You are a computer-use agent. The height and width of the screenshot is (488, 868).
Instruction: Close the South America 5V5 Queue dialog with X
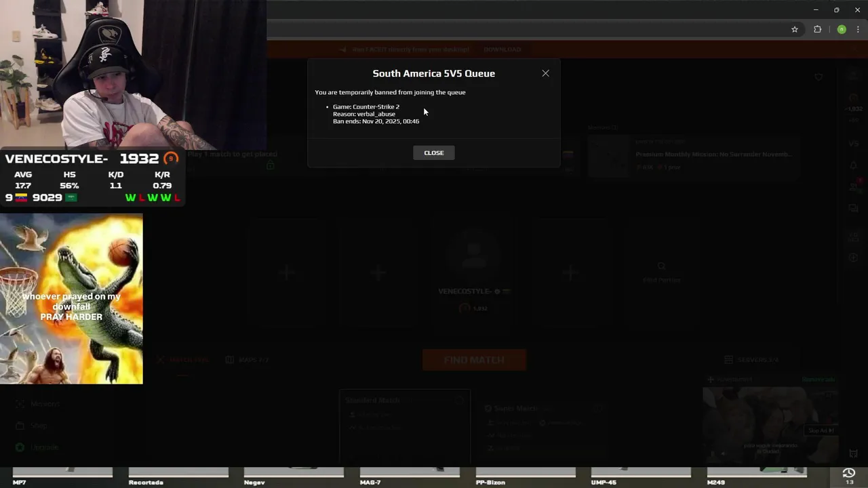pos(545,73)
